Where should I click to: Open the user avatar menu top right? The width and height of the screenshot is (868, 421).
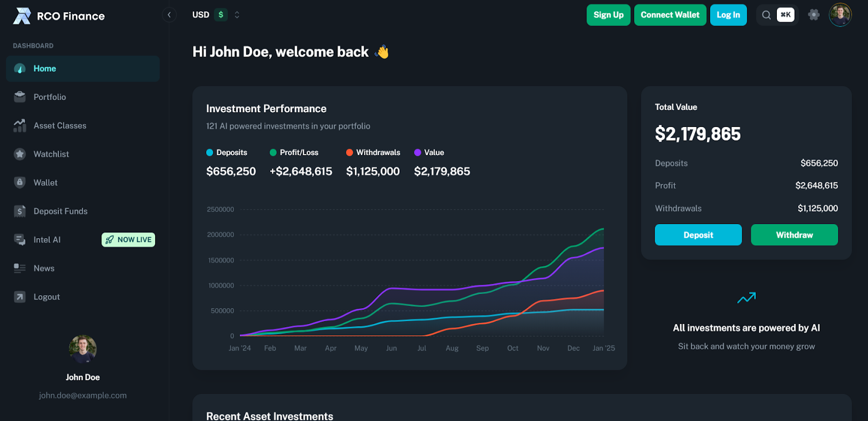coord(840,15)
